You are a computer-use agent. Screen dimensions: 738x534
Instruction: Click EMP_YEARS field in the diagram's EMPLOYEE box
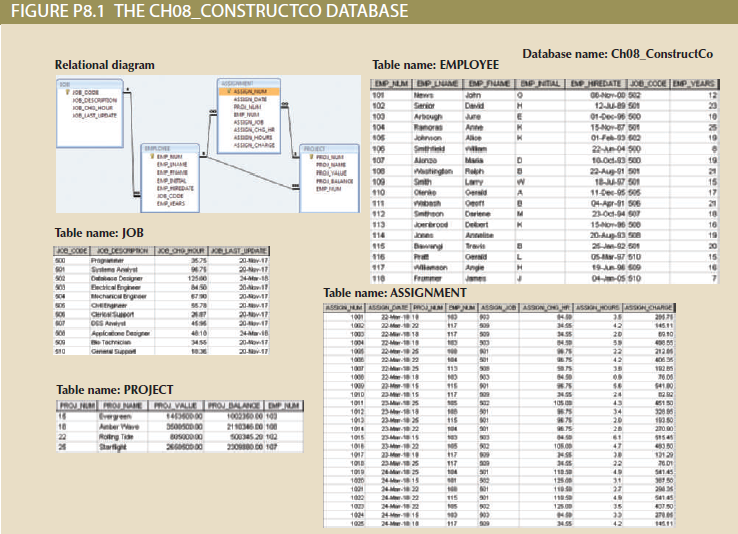pyautogui.click(x=171, y=204)
